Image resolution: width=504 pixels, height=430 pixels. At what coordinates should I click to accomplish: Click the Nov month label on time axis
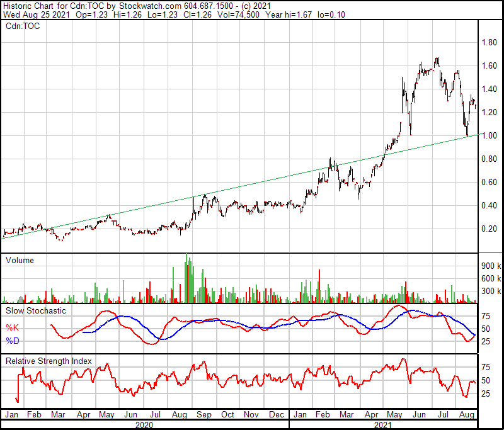tap(251, 415)
